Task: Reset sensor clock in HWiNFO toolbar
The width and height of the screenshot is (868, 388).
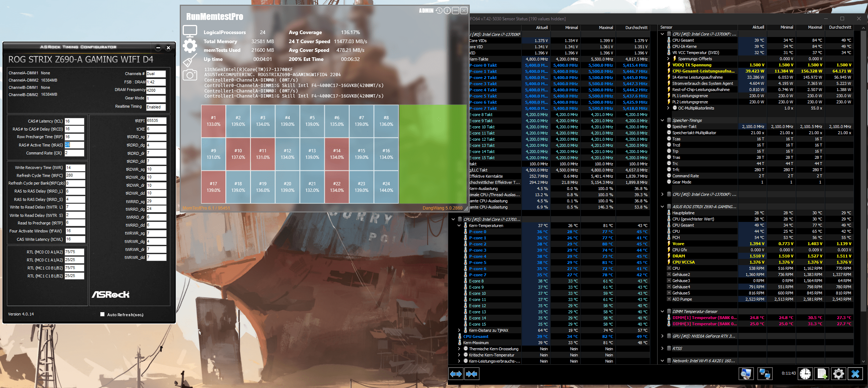Action: [805, 373]
